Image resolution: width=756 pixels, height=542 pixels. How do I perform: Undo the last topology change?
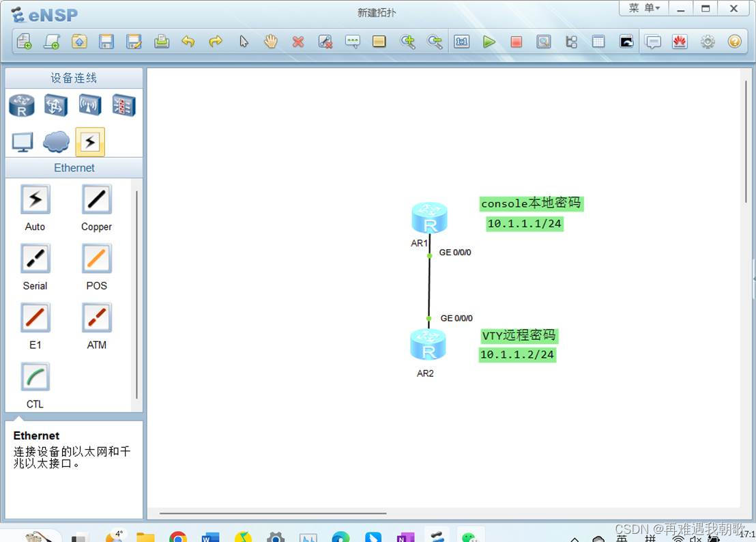189,42
